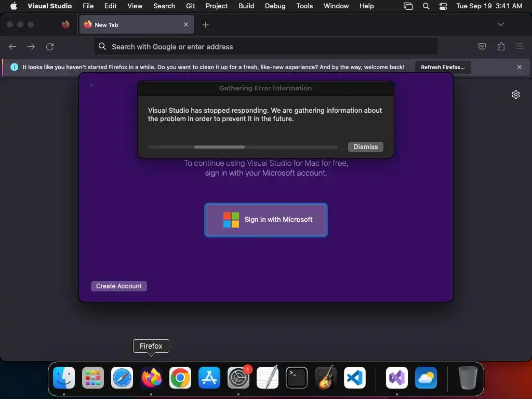Close the New Tab tab
Viewport: 532px width, 399px height.
point(186,24)
